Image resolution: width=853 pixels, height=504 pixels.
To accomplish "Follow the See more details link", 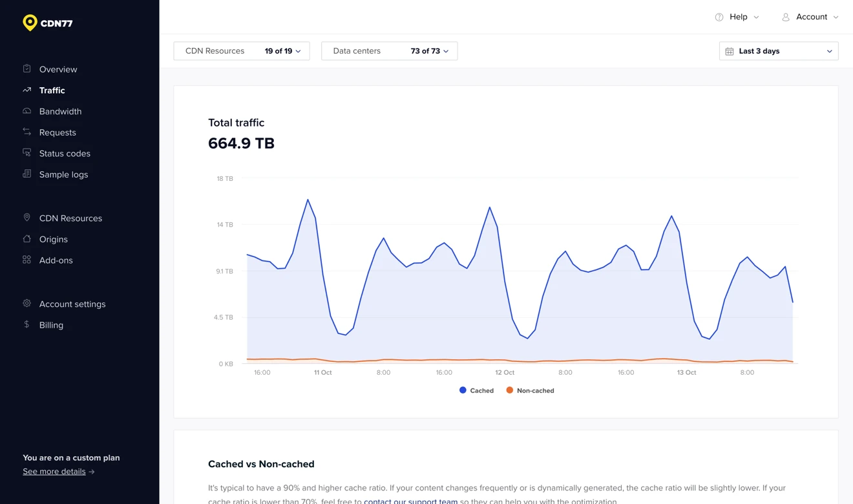I will [54, 471].
